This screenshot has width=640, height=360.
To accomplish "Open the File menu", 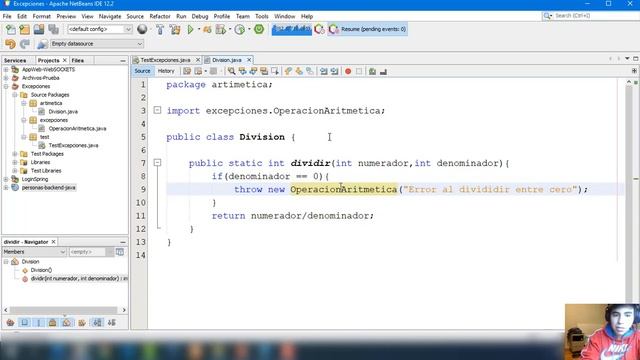I will tap(7, 16).
